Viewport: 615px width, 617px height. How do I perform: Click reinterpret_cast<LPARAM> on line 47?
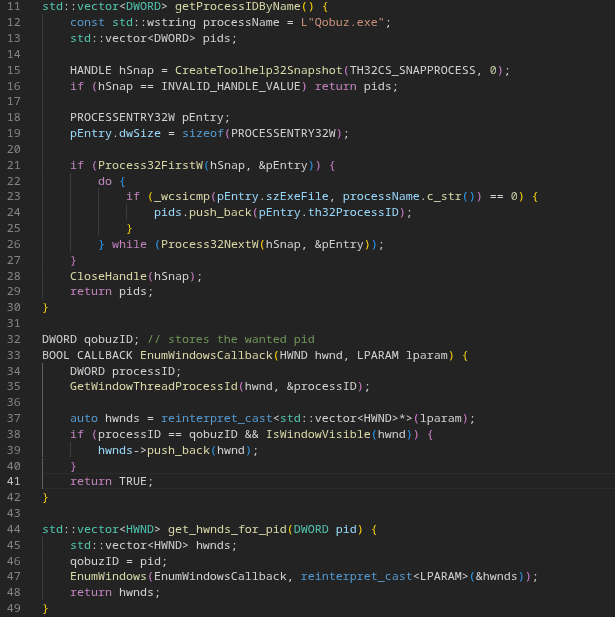pyautogui.click(x=384, y=576)
